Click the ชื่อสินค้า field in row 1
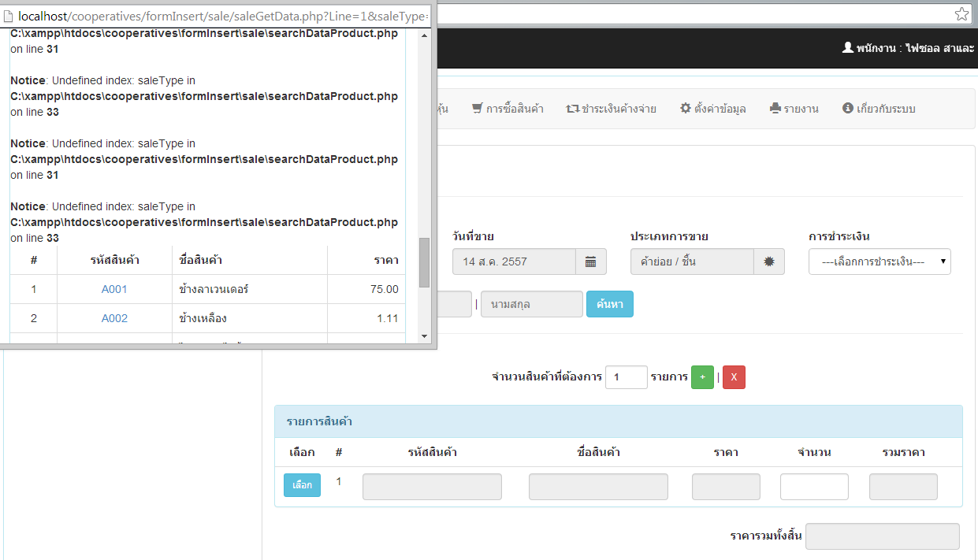The height and width of the screenshot is (560, 978). click(x=598, y=487)
